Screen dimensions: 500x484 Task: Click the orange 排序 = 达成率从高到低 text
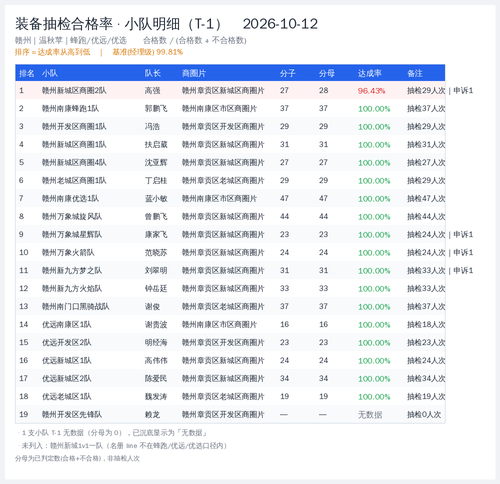pyautogui.click(x=52, y=52)
